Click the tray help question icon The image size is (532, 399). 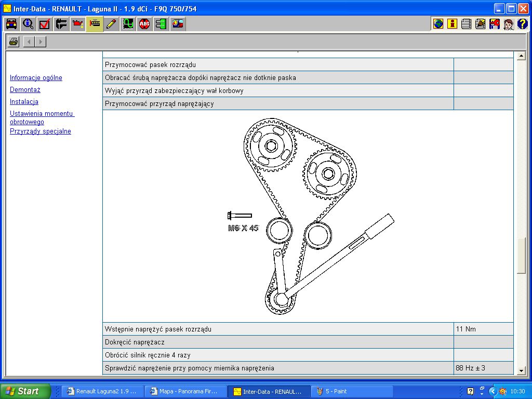pyautogui.click(x=470, y=391)
